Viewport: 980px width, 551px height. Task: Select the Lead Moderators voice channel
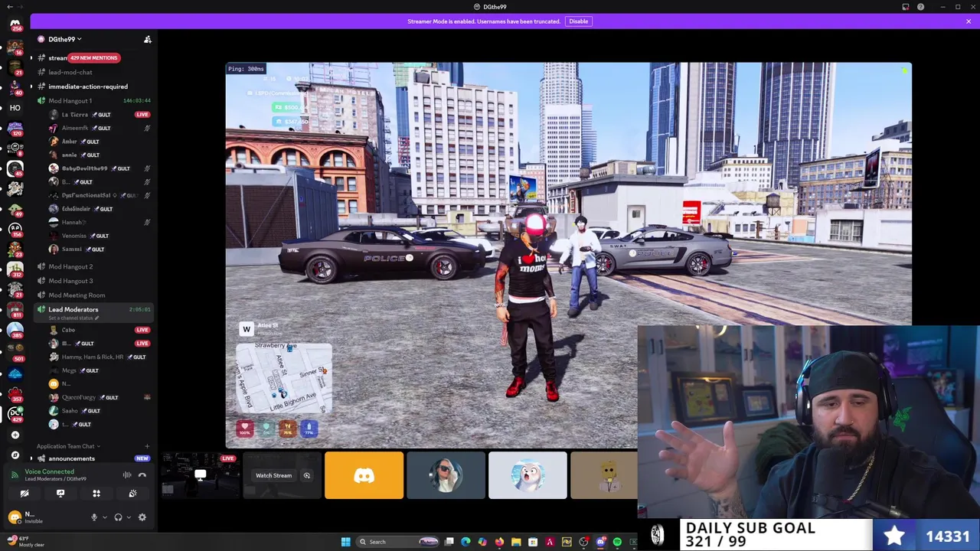pyautogui.click(x=73, y=309)
